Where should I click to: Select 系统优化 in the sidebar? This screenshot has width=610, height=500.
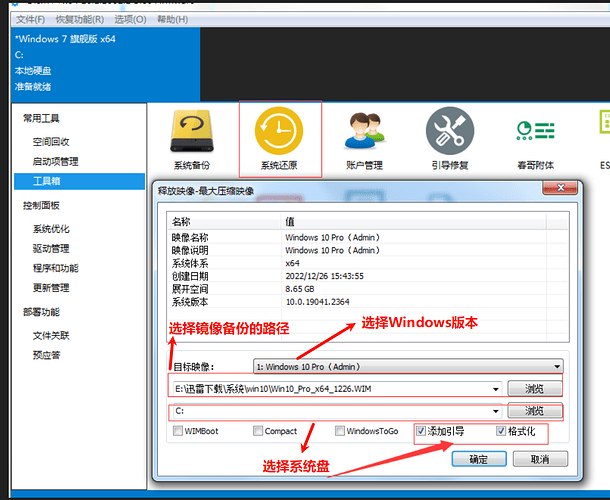coord(51,229)
